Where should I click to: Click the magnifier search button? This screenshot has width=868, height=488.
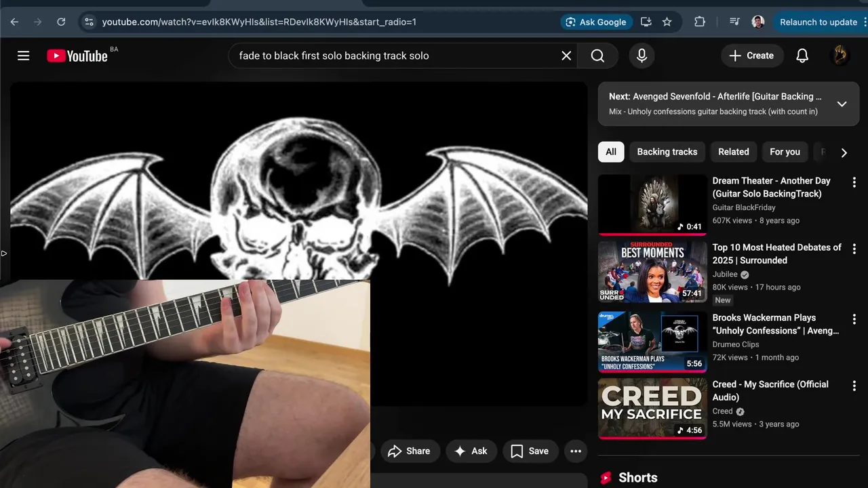click(597, 56)
